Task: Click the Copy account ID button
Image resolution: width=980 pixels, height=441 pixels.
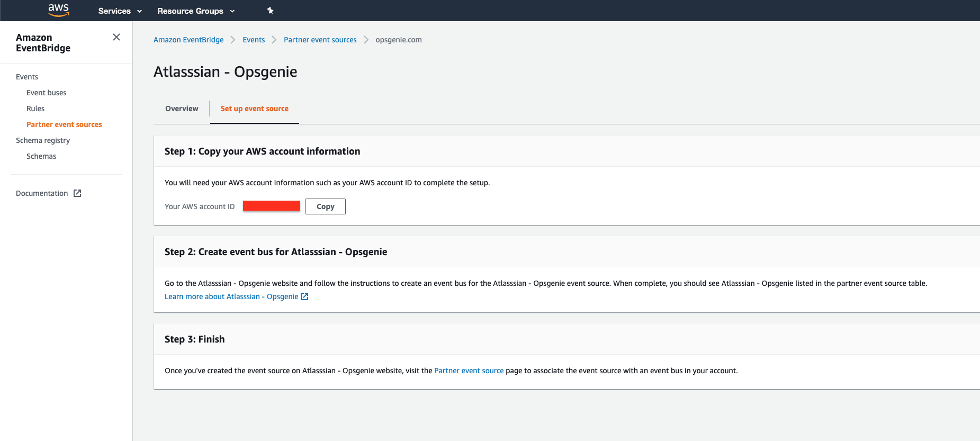Action: 326,206
